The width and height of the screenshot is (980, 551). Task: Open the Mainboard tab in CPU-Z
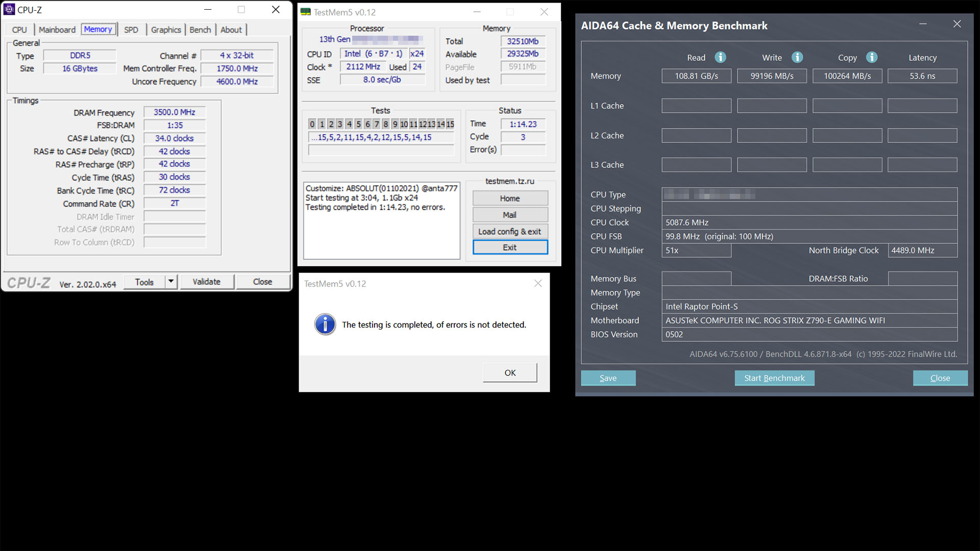pos(57,30)
